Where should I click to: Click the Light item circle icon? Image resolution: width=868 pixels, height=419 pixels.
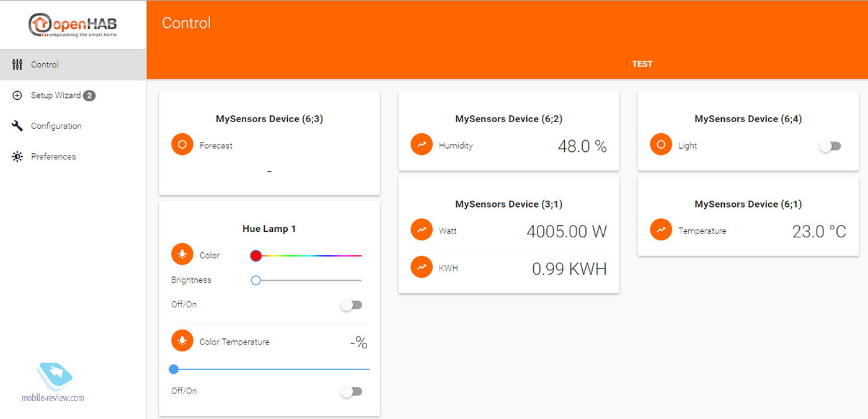point(661,145)
